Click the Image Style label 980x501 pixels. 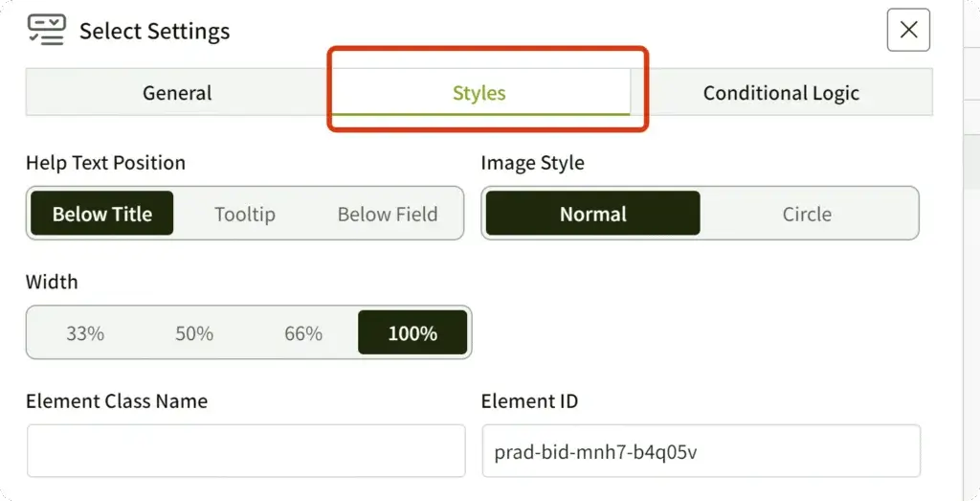[532, 163]
